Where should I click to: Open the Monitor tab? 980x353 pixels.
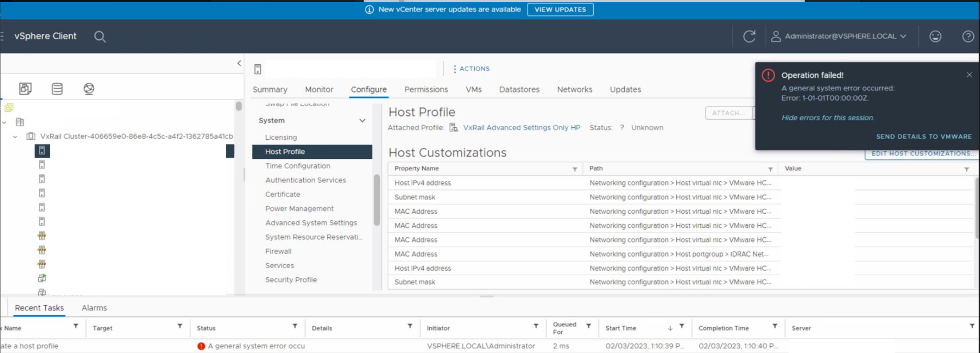(x=319, y=90)
